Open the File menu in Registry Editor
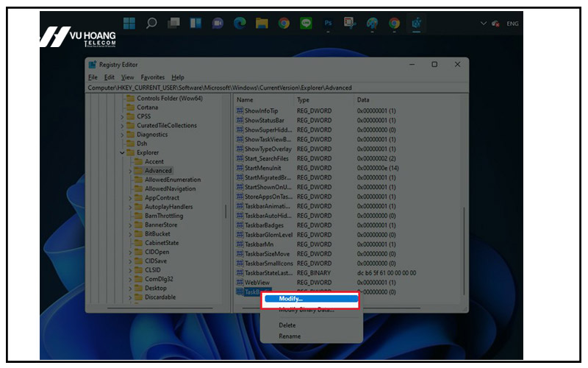 (93, 77)
